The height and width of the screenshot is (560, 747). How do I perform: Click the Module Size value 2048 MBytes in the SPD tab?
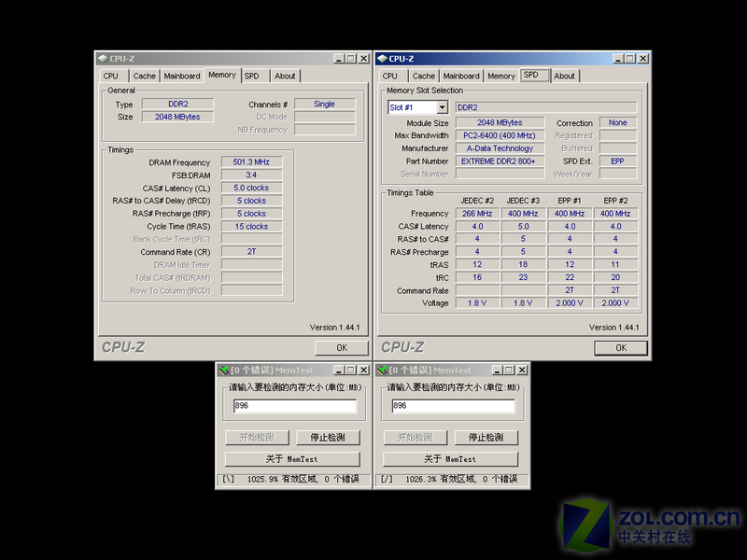click(500, 123)
